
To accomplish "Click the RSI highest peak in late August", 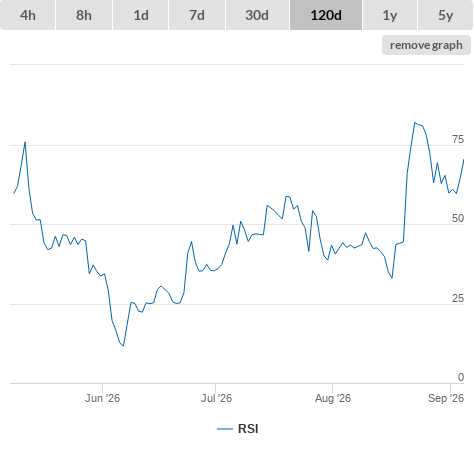I will coord(415,123).
